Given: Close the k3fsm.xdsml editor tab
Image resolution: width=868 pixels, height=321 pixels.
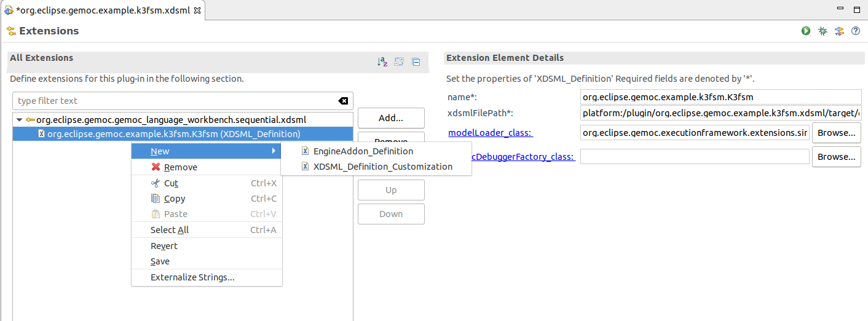Looking at the screenshot, I should click(197, 10).
